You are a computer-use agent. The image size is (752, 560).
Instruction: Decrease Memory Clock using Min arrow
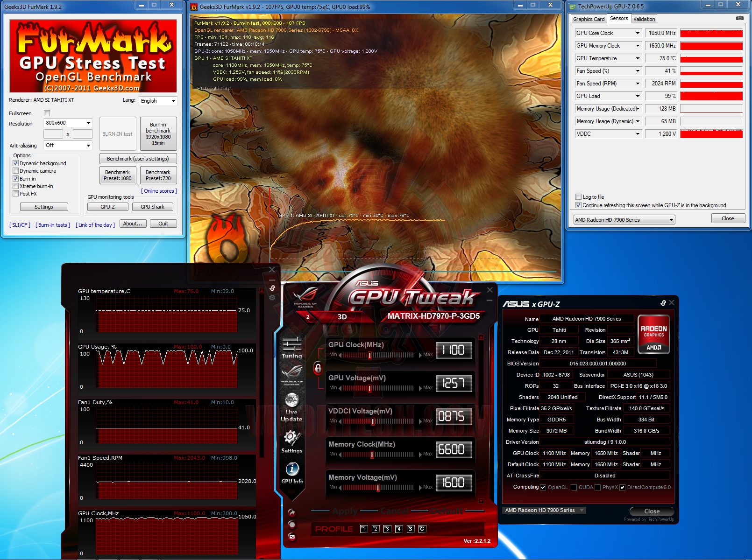pyautogui.click(x=340, y=455)
